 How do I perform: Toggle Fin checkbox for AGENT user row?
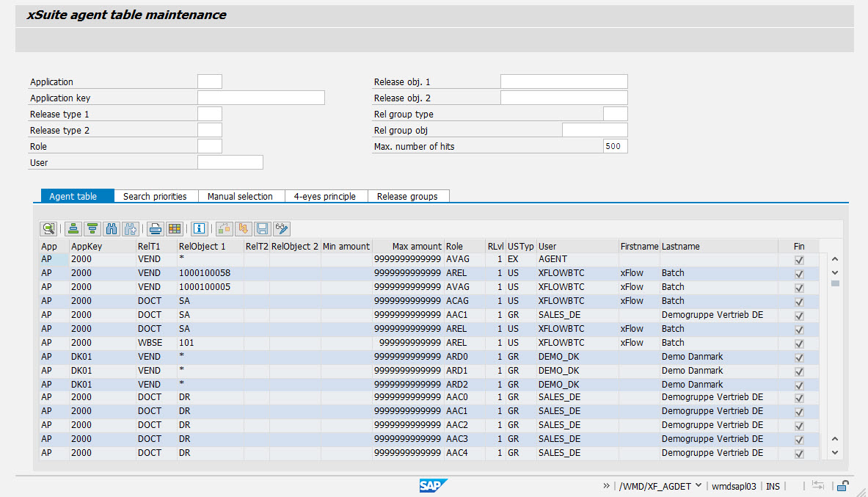point(799,260)
